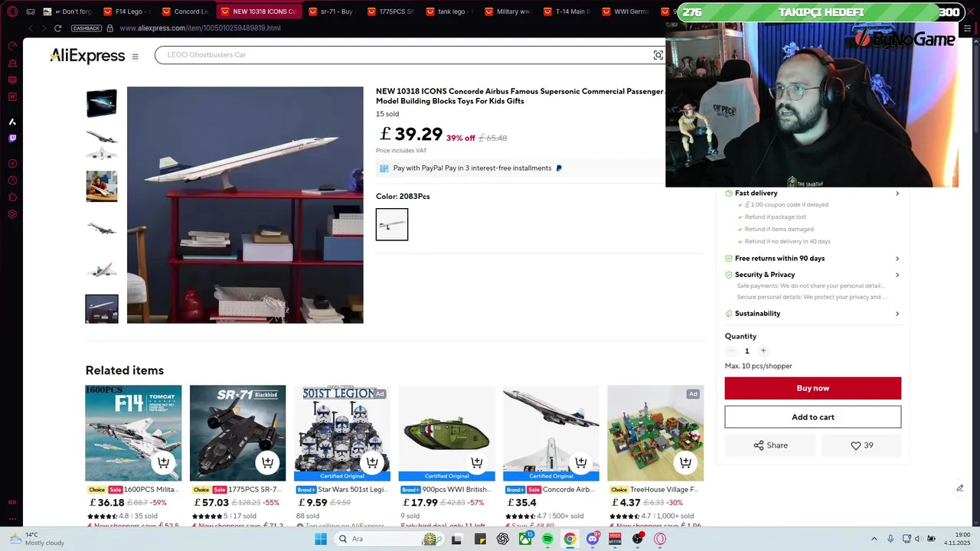Click the PayPal installments banner
Screen dimensions: 980x551
click(x=521, y=168)
